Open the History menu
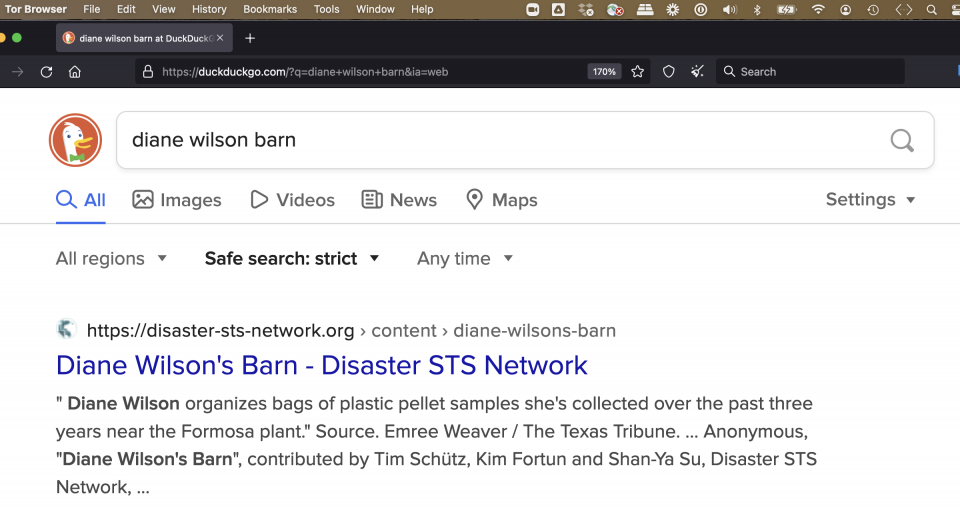 coord(209,9)
